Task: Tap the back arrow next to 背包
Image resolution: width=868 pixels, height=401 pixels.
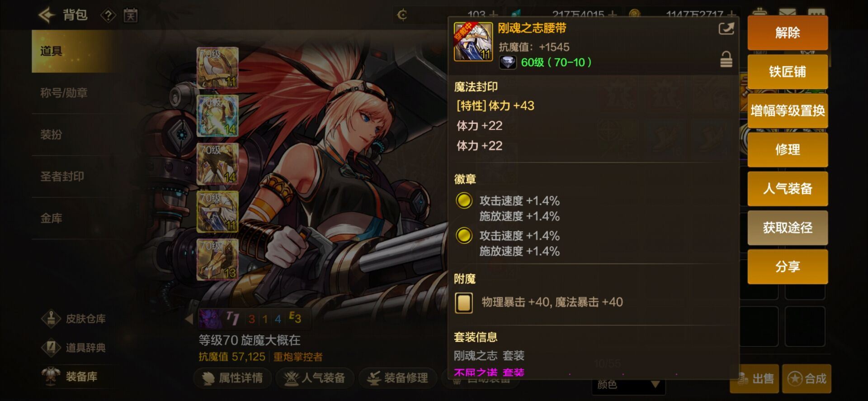Action: point(47,15)
